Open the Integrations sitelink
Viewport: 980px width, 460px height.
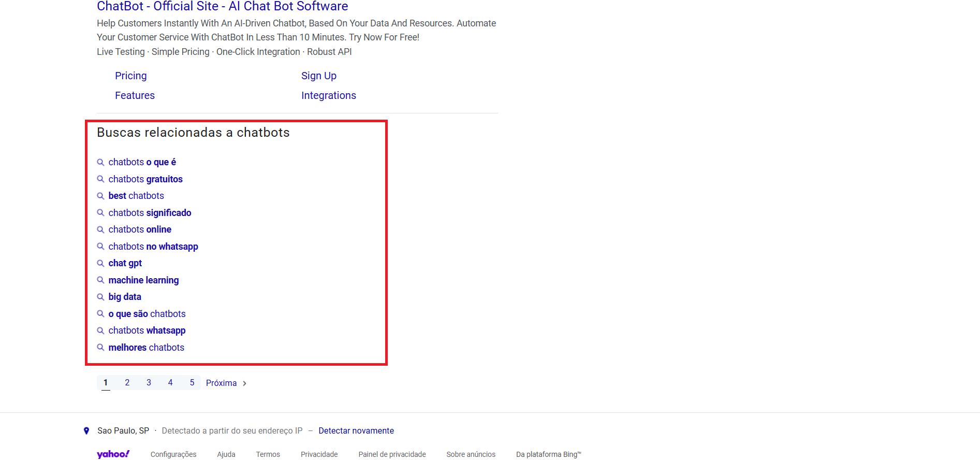pos(329,95)
